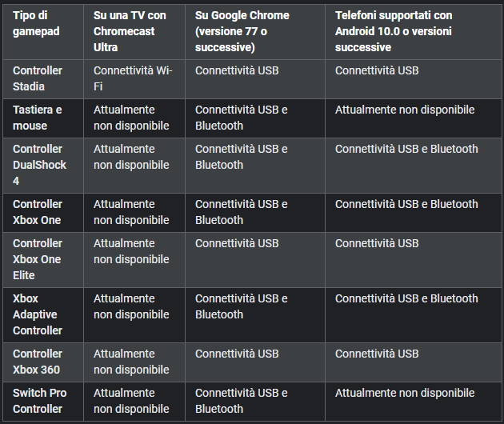504x424 pixels.
Task: Click the "Controller Xbox One Elite" row label
Action: click(x=38, y=259)
